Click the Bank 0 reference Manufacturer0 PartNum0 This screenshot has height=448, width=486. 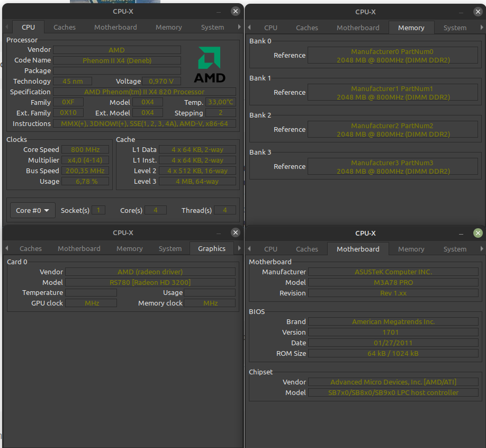(393, 56)
